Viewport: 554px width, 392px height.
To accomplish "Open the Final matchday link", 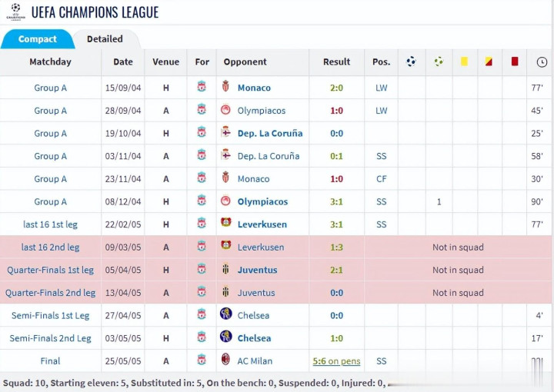I will (x=50, y=360).
